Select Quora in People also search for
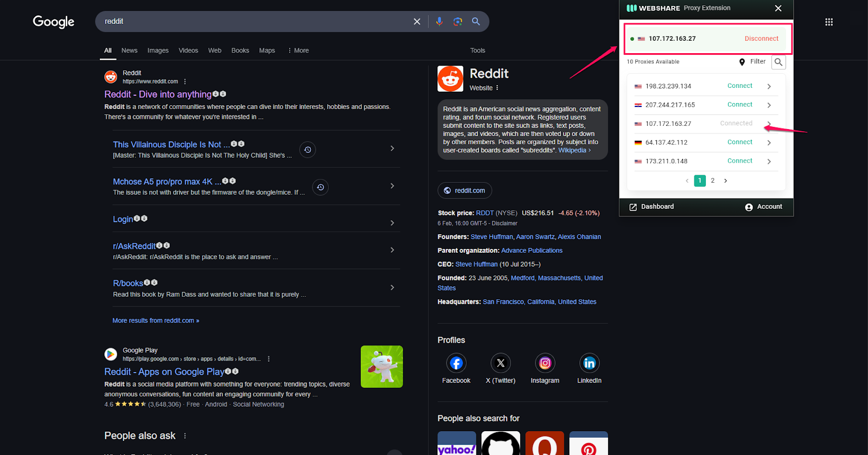 tap(545, 443)
